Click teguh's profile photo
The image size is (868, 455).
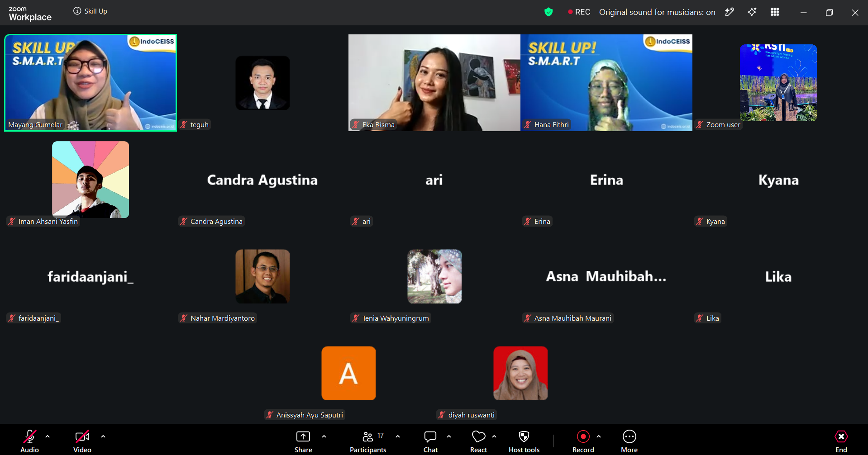(x=262, y=83)
